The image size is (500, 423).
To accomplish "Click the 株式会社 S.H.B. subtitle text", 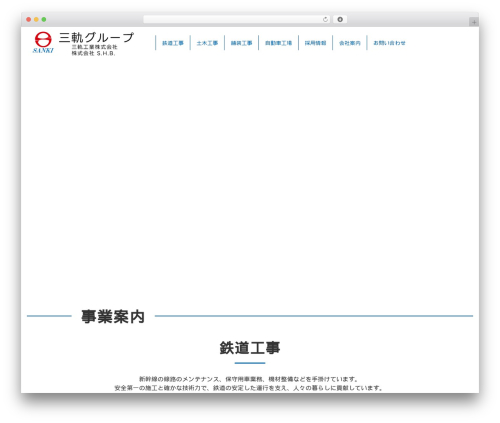I will pos(94,53).
